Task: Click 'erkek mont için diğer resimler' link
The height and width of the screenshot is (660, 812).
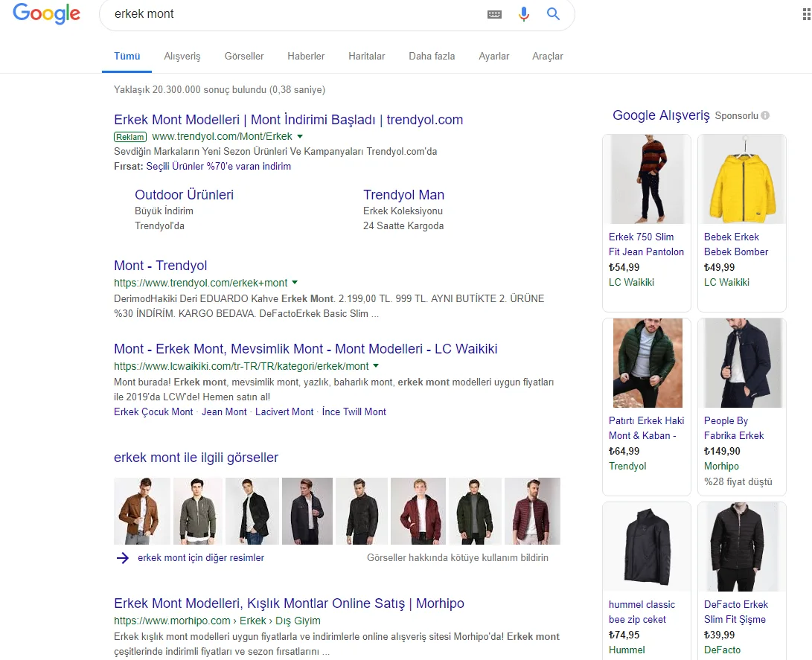Action: point(201,557)
